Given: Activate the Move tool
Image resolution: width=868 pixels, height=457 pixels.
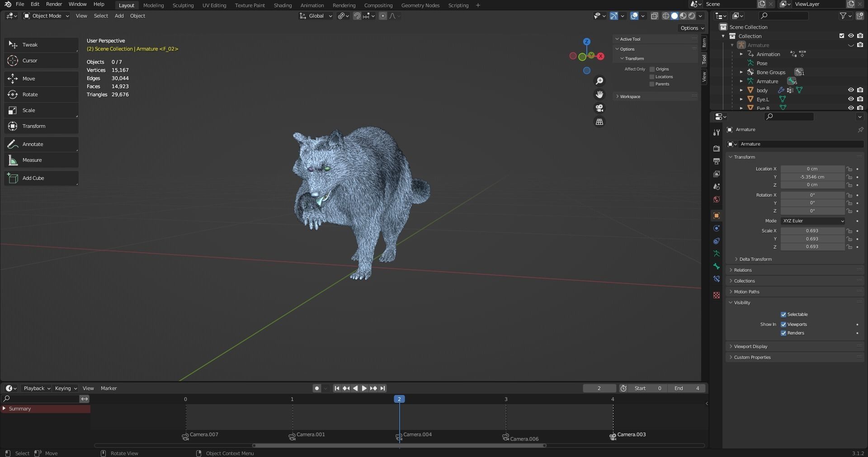Looking at the screenshot, I should pos(41,79).
